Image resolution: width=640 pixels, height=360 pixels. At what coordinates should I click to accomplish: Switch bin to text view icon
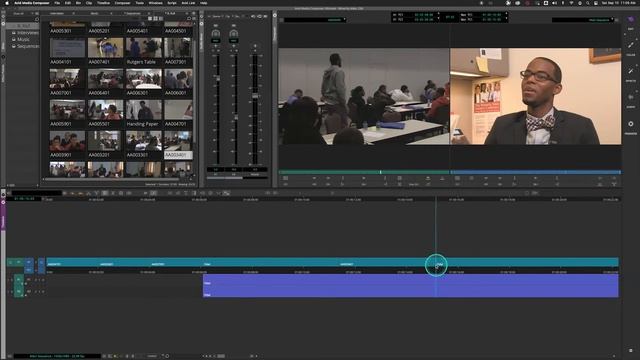pos(150,19)
